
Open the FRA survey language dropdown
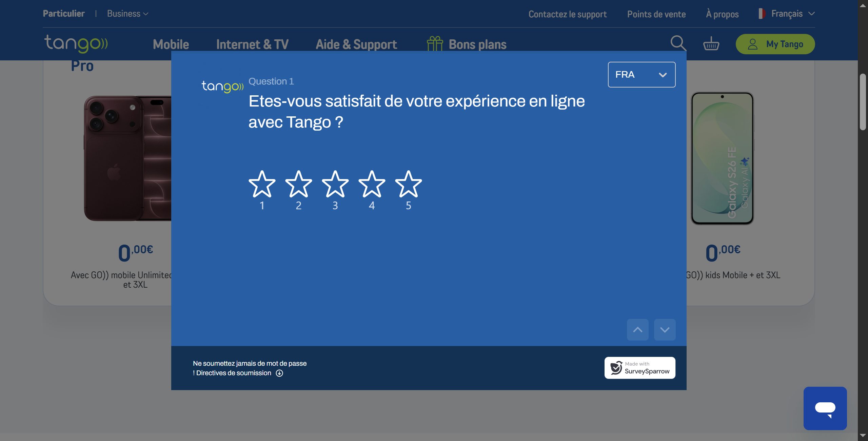click(642, 75)
